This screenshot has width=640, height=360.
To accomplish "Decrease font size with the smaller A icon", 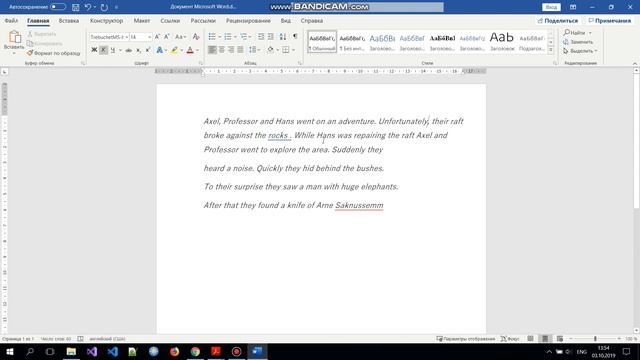I will click(167, 37).
